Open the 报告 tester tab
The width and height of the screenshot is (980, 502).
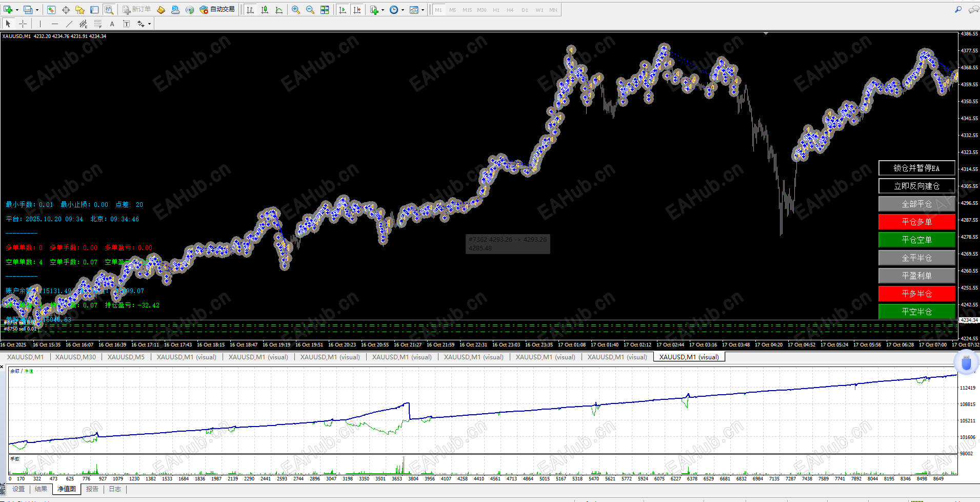click(x=92, y=489)
